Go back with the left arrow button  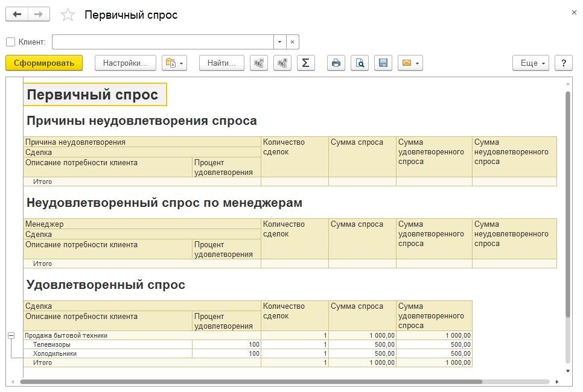(17, 14)
